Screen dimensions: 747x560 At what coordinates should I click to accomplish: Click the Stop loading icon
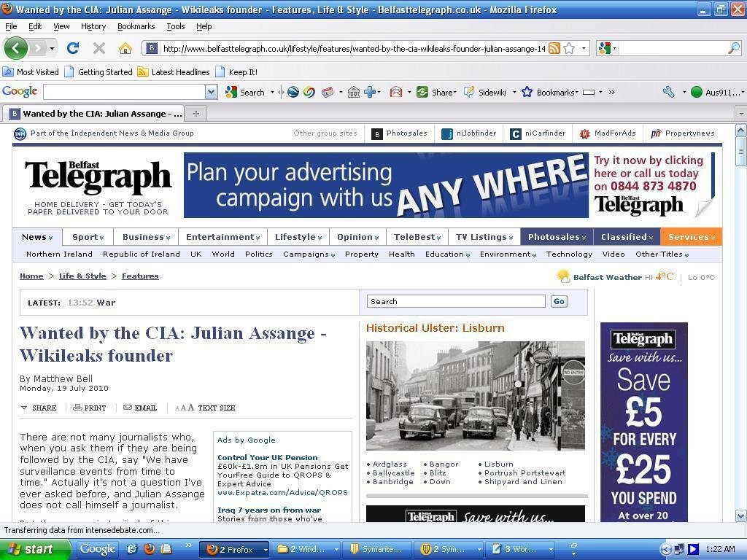click(x=98, y=47)
